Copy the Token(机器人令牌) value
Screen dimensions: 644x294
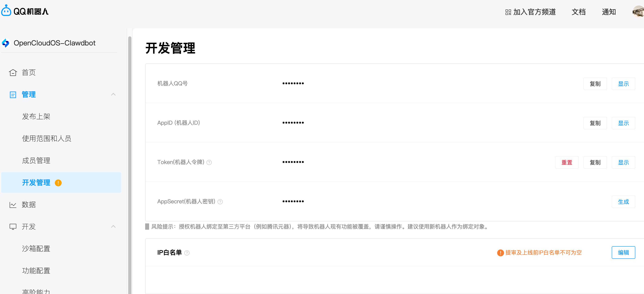pyautogui.click(x=595, y=162)
